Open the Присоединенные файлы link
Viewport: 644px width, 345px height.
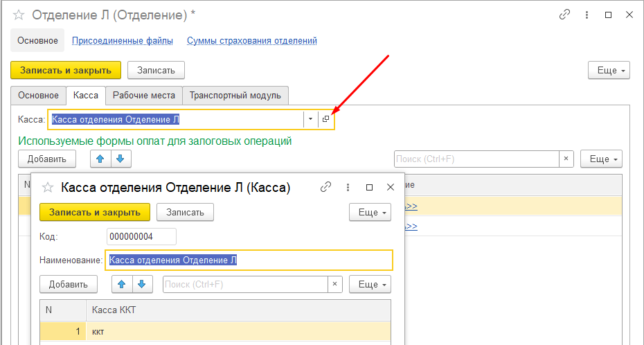(x=123, y=41)
